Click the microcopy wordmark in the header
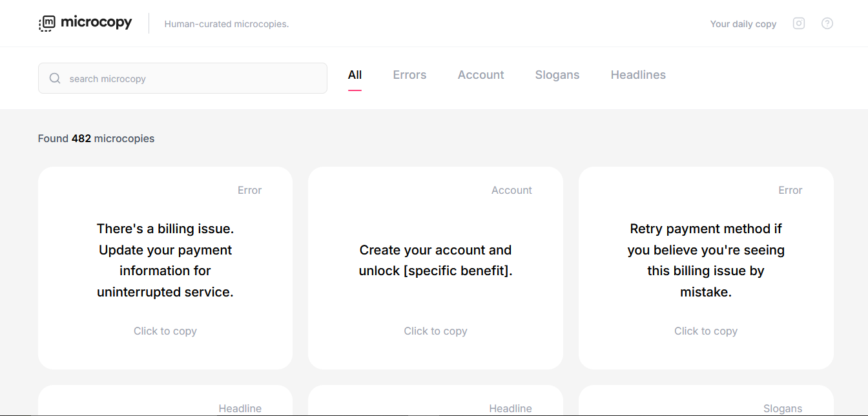 (x=96, y=23)
